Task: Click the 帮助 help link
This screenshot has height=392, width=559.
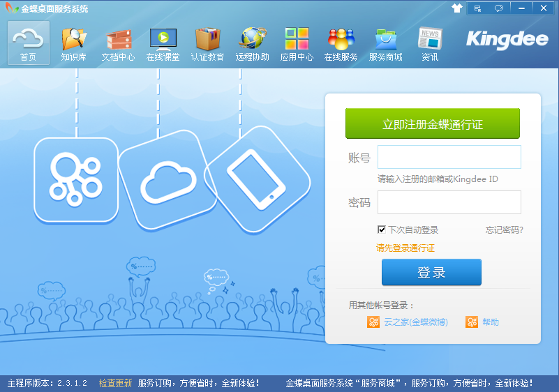Action: (x=491, y=322)
